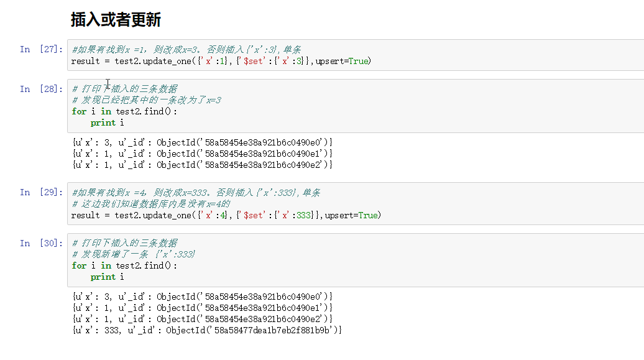Click the 'print i' line in cell 28
644x360 pixels.
[108, 122]
